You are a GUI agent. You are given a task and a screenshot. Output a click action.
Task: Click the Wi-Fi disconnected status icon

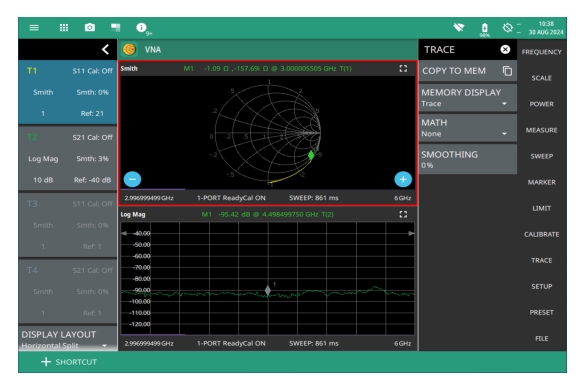459,28
